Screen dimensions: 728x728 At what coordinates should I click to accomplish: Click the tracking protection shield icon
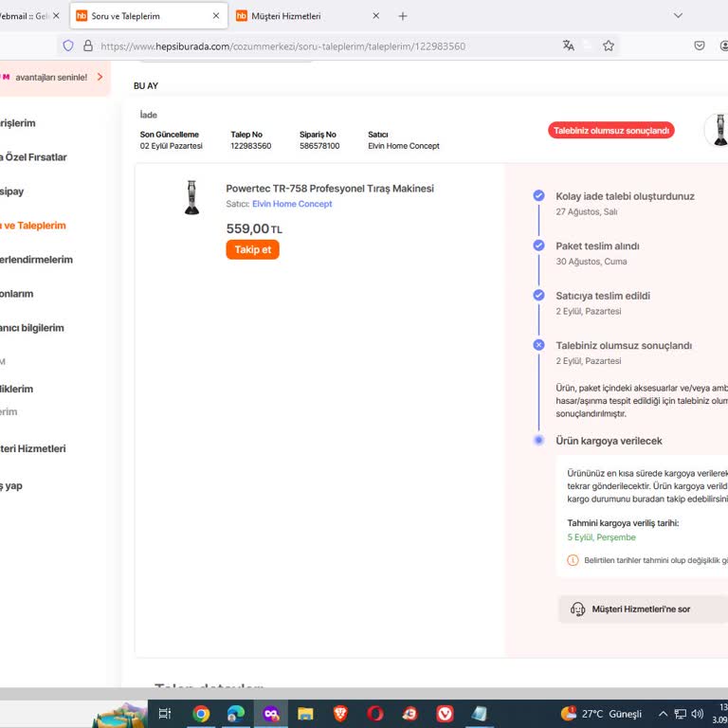coord(67,45)
